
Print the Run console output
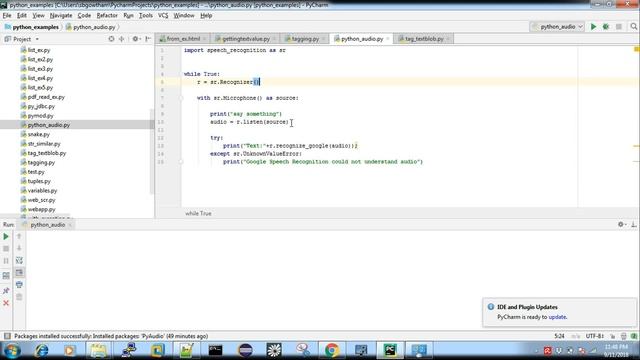pyautogui.click(x=19, y=284)
